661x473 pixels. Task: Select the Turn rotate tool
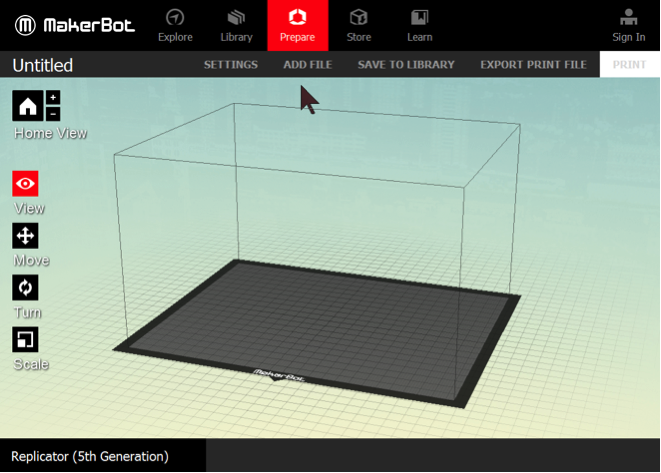pyautogui.click(x=25, y=288)
